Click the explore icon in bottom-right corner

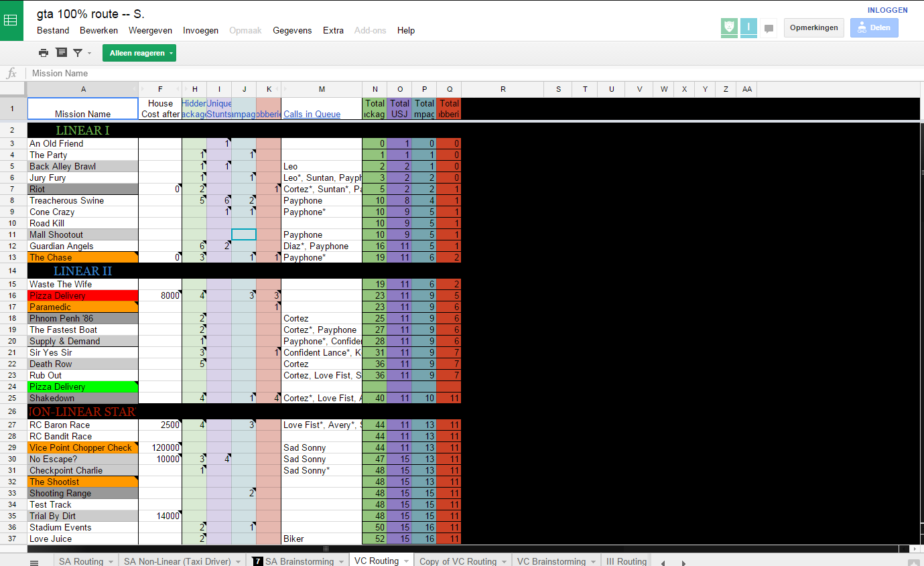(913, 563)
